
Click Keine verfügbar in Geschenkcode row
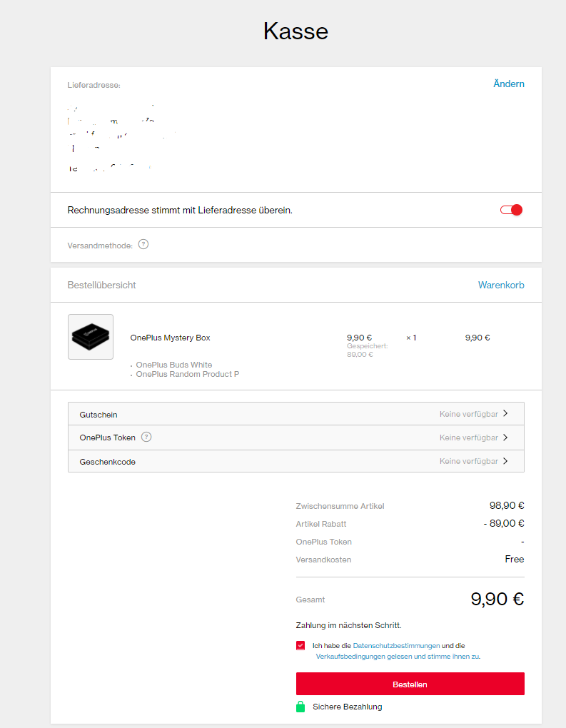[x=468, y=461]
